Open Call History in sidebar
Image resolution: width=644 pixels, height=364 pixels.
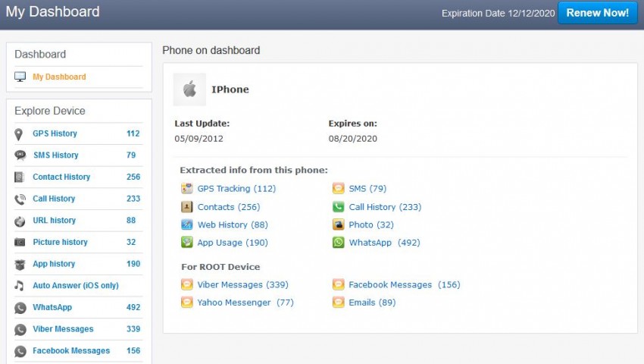pos(54,199)
